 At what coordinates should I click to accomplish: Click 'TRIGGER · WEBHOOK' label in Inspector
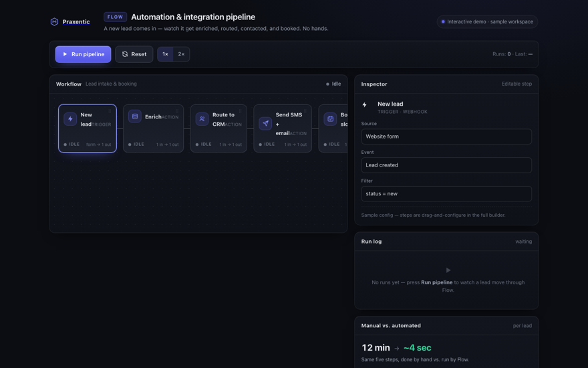pos(402,112)
